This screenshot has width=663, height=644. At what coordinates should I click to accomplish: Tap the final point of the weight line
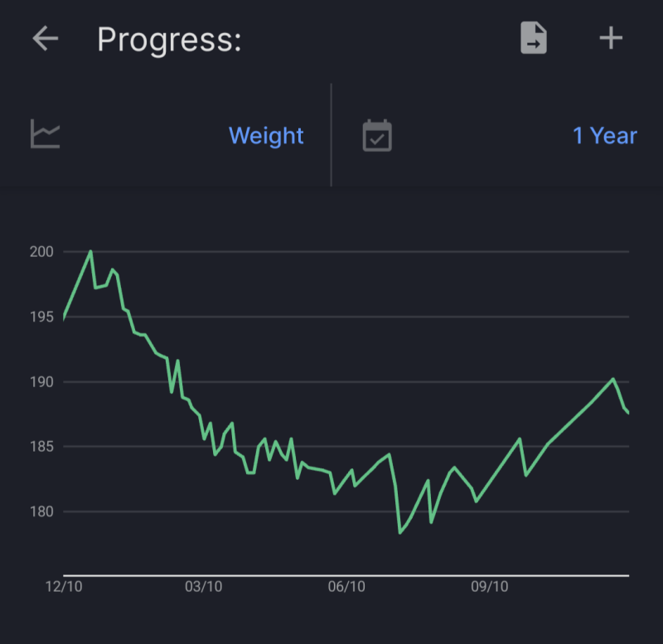(628, 413)
